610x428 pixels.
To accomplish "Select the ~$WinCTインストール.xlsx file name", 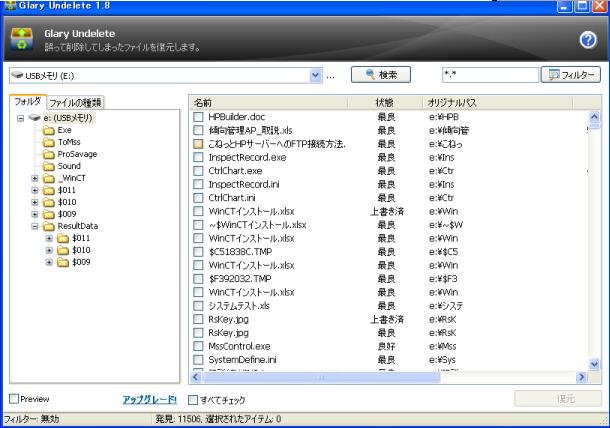I will (x=257, y=225).
